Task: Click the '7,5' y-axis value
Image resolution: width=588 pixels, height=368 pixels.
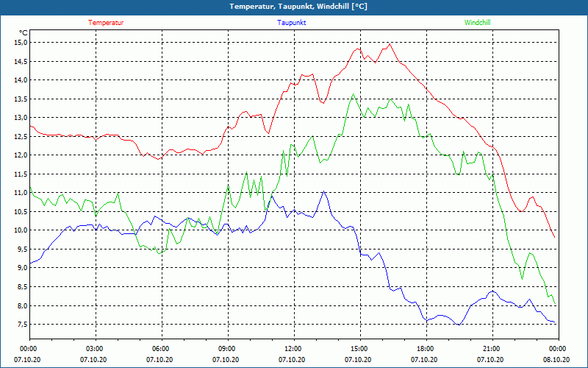Action: [22, 324]
